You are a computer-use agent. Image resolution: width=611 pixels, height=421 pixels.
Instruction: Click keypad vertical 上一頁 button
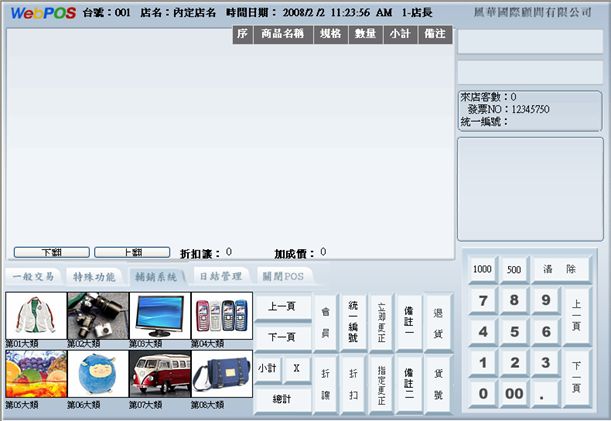coord(576,316)
